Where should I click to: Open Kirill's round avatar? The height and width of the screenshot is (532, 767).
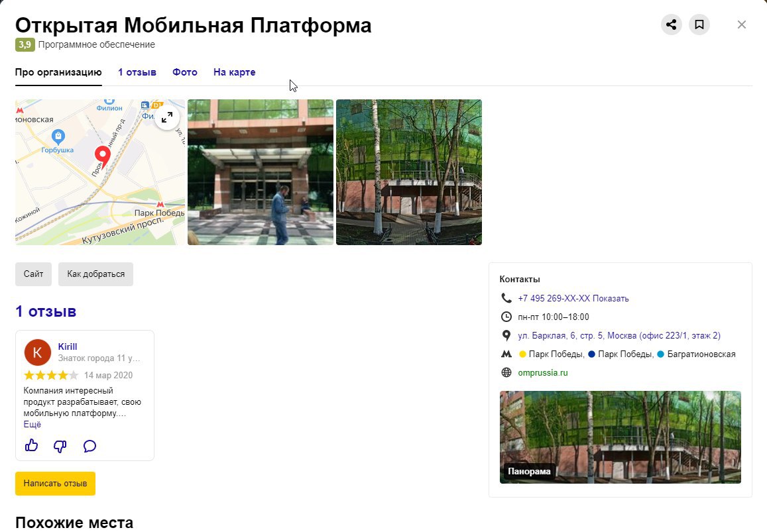click(x=38, y=352)
